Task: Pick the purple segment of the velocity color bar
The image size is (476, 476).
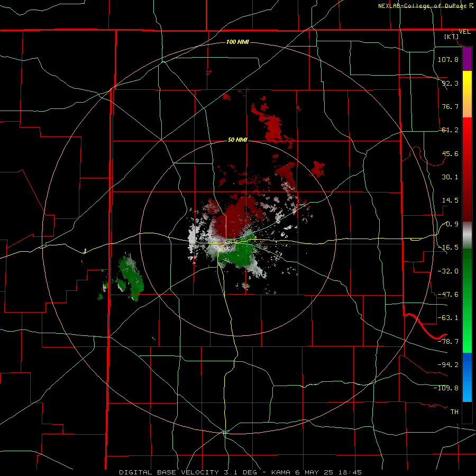Action: [467, 59]
